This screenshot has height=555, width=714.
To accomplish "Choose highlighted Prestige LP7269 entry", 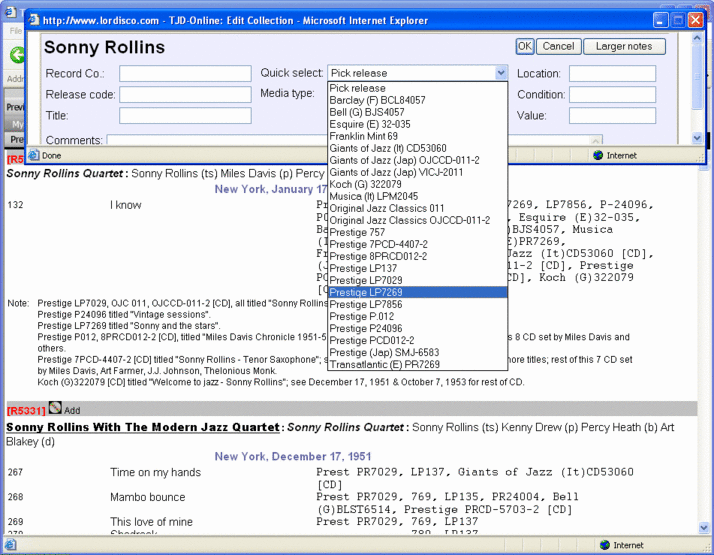I will pos(418,292).
